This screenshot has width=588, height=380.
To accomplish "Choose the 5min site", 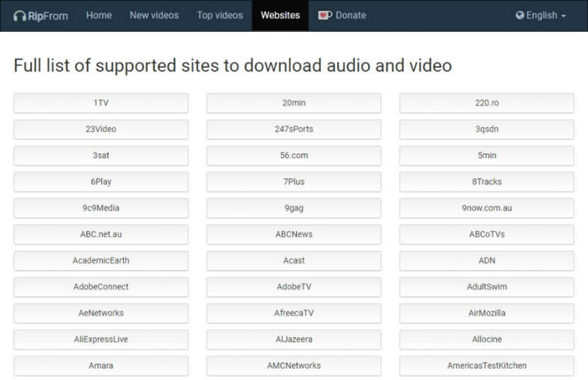I will click(x=487, y=156).
